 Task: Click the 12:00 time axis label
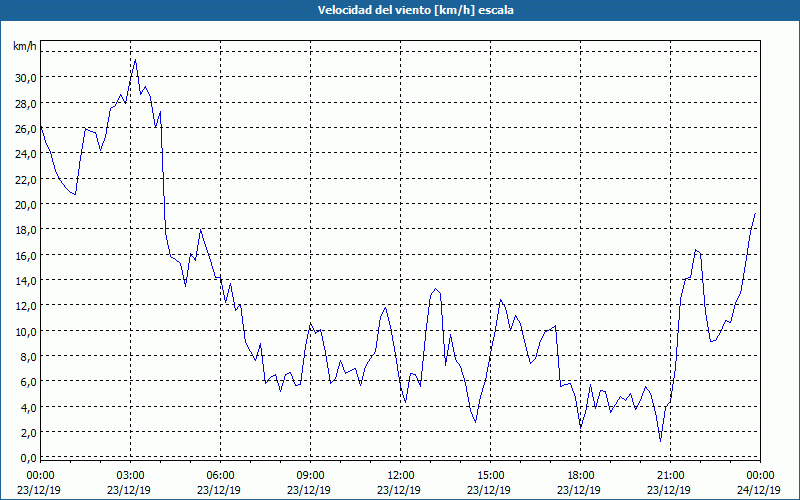click(401, 476)
